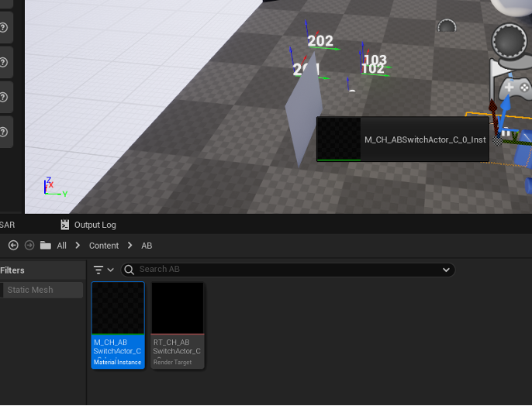
Task: Expand the search box dropdown arrow
Action: coord(446,270)
